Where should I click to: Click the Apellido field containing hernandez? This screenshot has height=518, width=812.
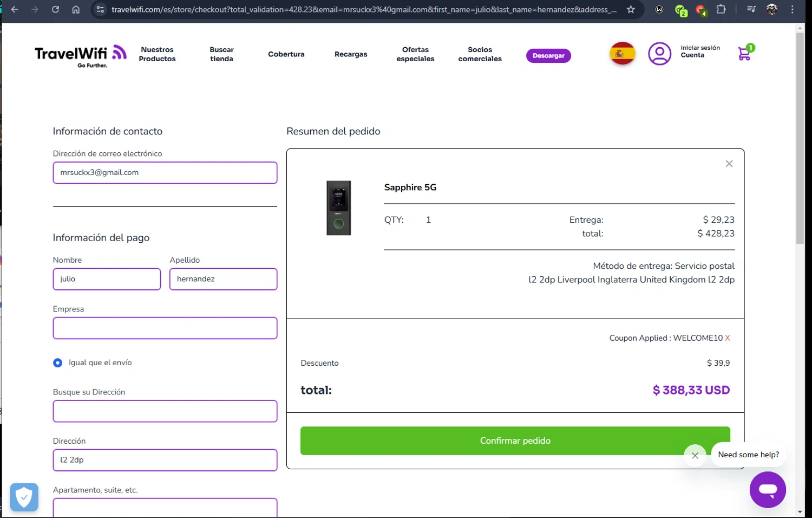click(x=223, y=279)
